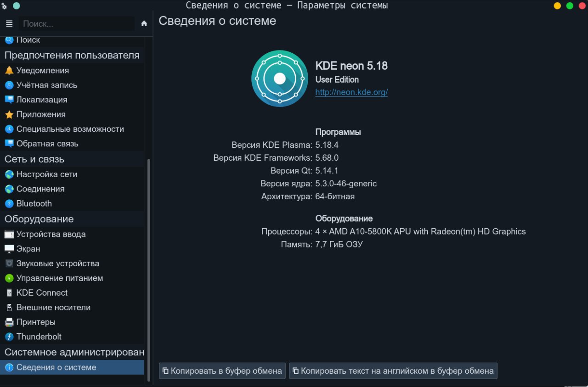588x387 pixels.
Task: Select Thunderbolt settings
Action: click(x=72, y=337)
